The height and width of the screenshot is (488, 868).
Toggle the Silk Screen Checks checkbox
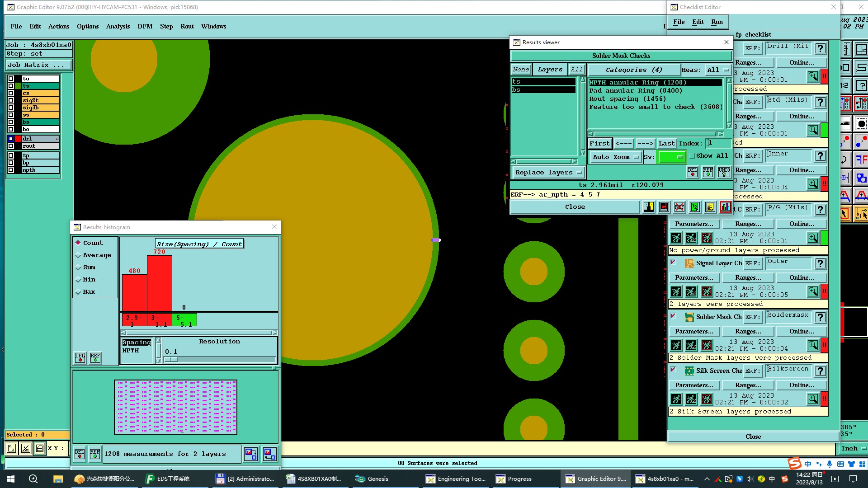tap(673, 370)
